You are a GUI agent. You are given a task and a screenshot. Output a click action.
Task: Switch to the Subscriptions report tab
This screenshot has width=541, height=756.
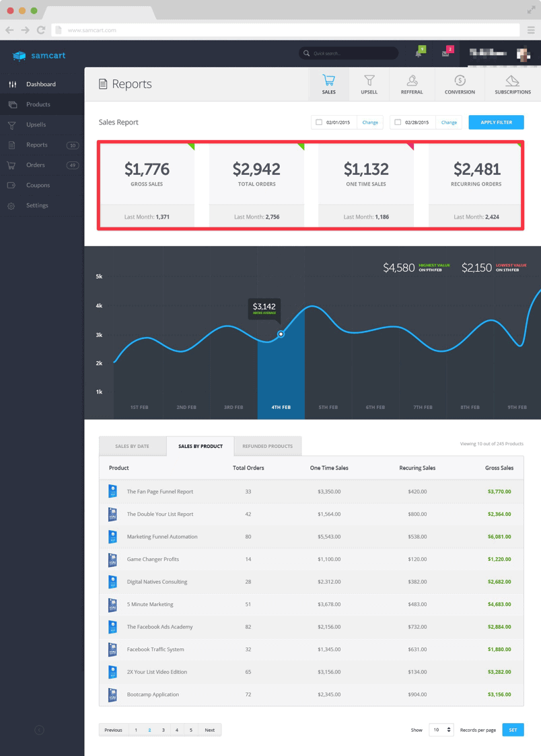513,84
